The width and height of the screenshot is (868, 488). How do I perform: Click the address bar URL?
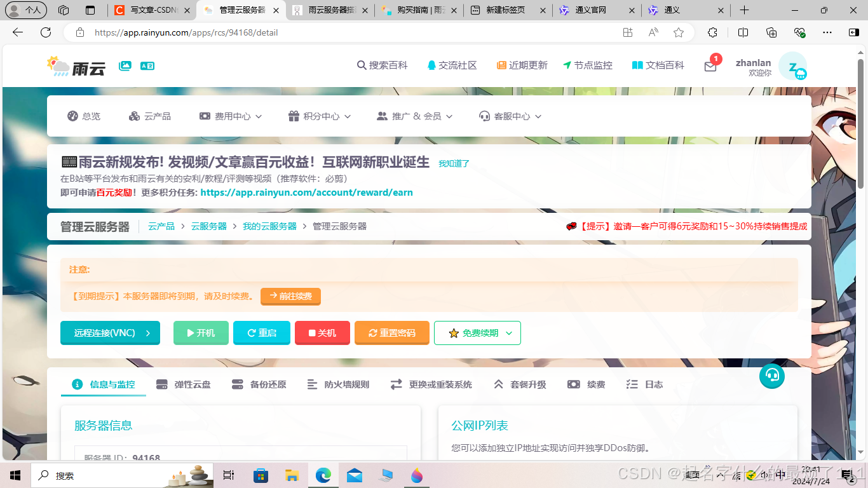(x=186, y=32)
